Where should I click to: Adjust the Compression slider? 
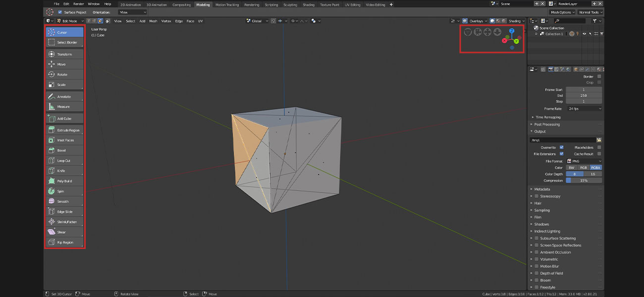(584, 181)
